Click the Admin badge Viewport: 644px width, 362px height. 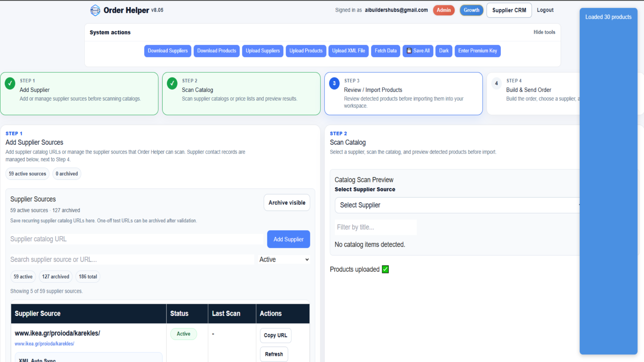click(444, 10)
